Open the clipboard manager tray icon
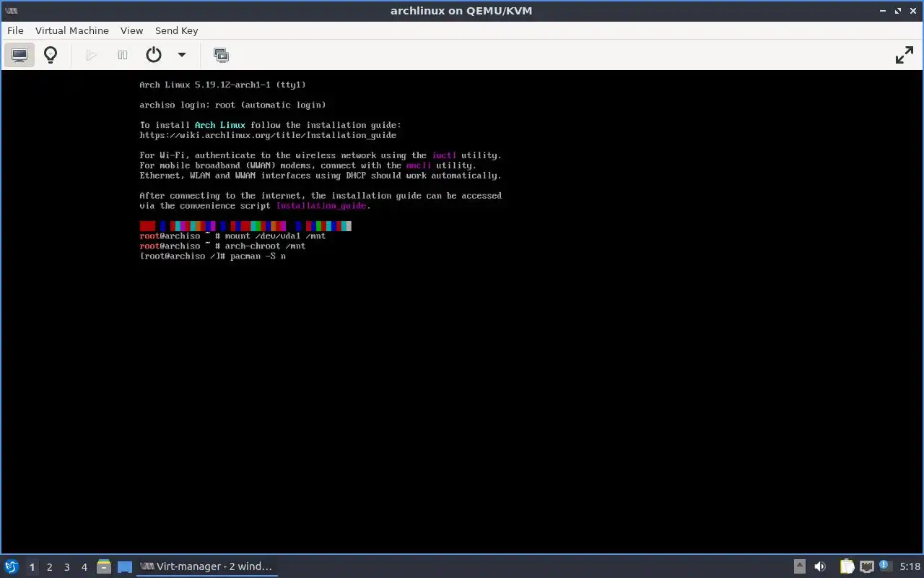This screenshot has width=924, height=578. click(847, 566)
